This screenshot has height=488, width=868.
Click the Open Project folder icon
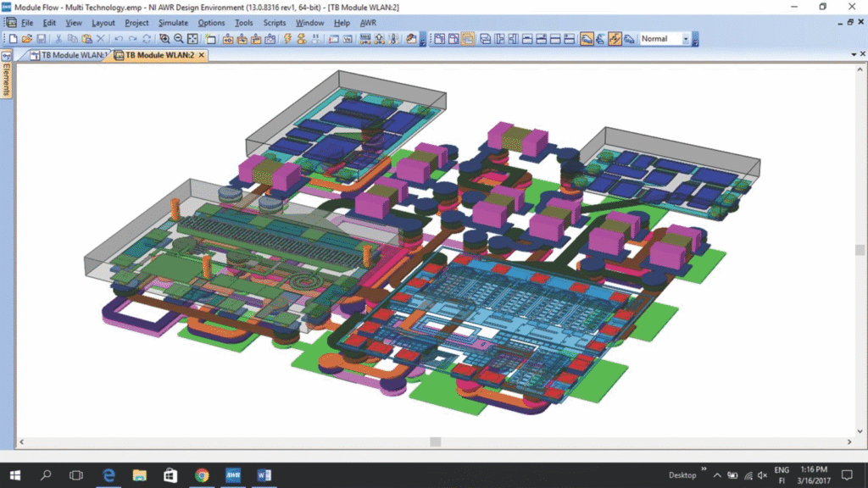(x=26, y=39)
